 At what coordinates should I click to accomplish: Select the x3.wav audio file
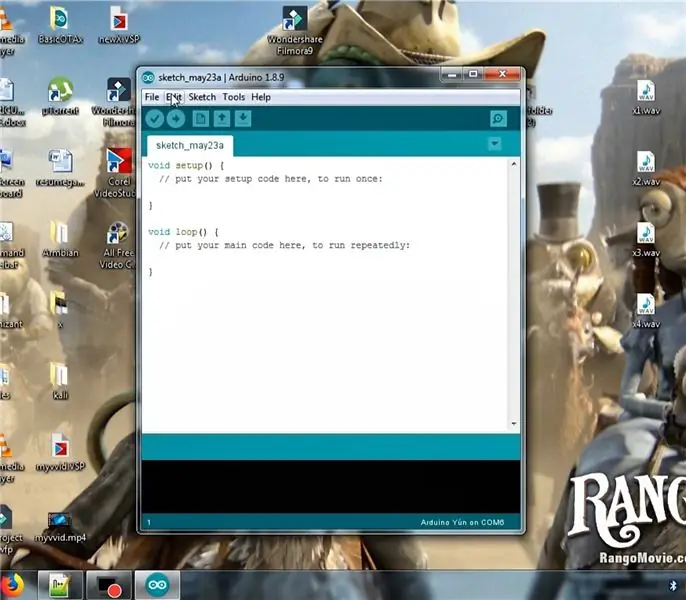click(x=646, y=240)
